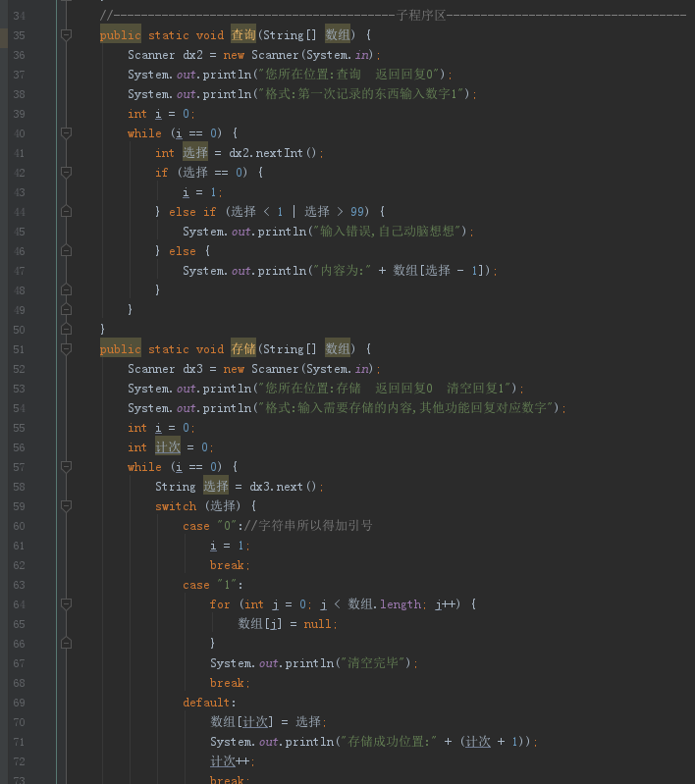Collapse the switch block at line 59
695x784 pixels.
click(66, 506)
